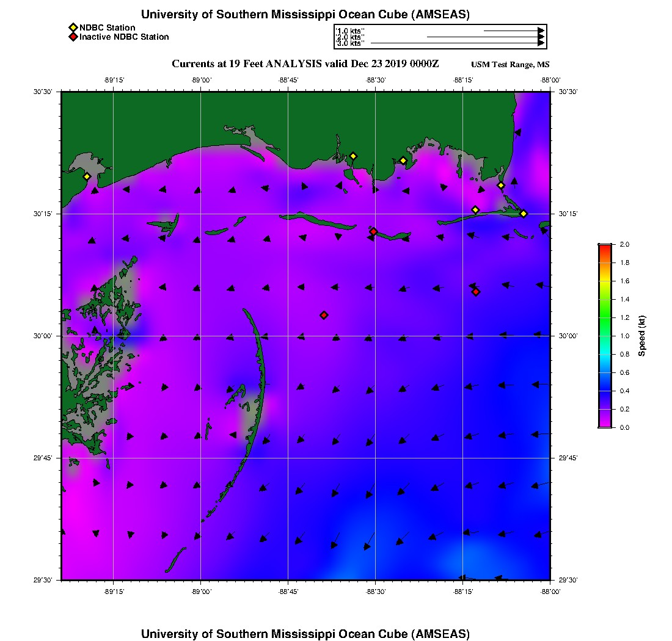
Task: Click the red Inactive NDBC Station legend diamond
Action: click(x=73, y=37)
